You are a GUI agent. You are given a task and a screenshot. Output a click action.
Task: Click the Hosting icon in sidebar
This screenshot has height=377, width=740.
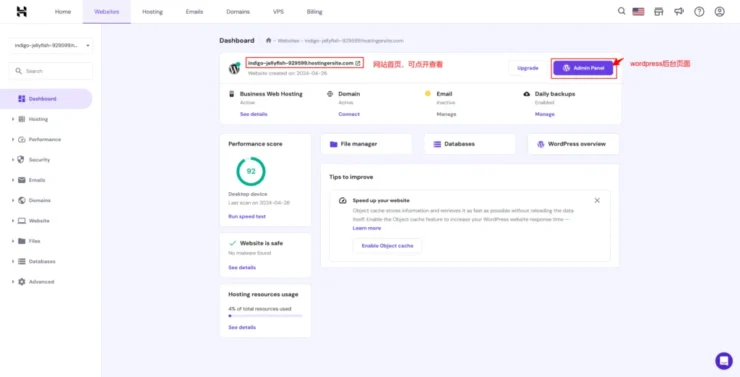point(22,119)
